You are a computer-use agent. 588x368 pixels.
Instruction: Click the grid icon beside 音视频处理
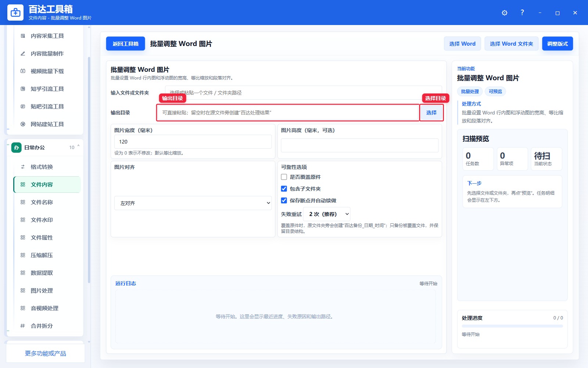pyautogui.click(x=23, y=308)
